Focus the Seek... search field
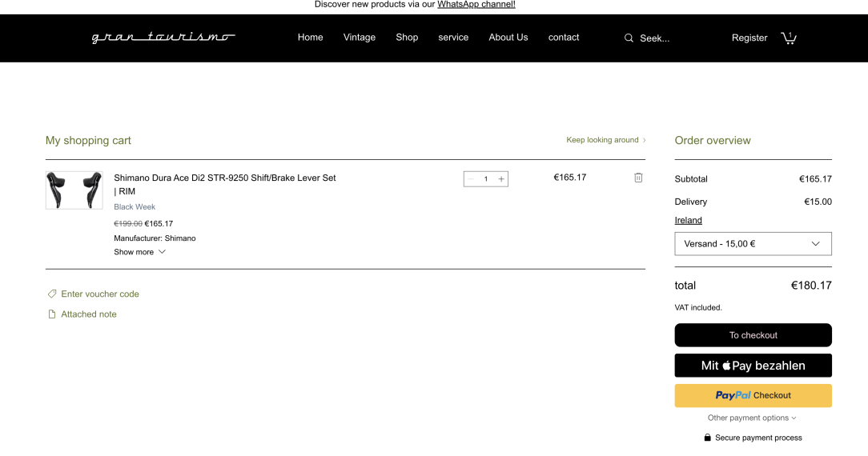 point(655,38)
